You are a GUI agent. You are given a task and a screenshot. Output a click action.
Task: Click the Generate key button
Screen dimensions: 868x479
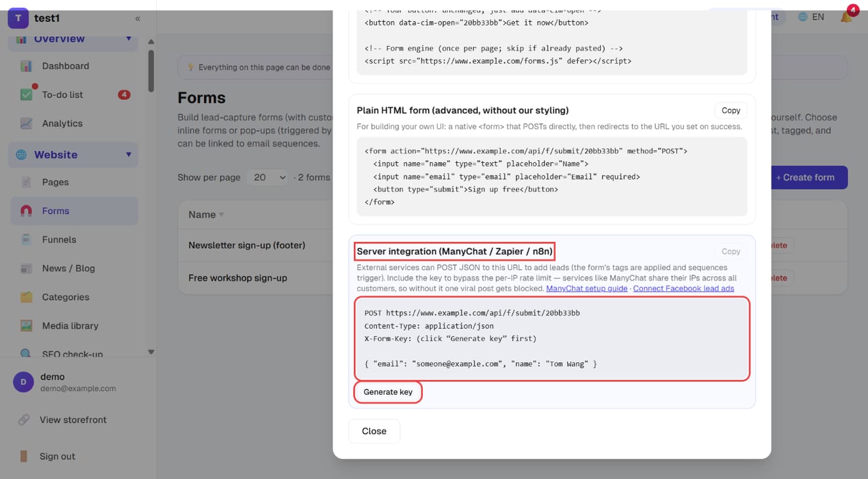388,392
